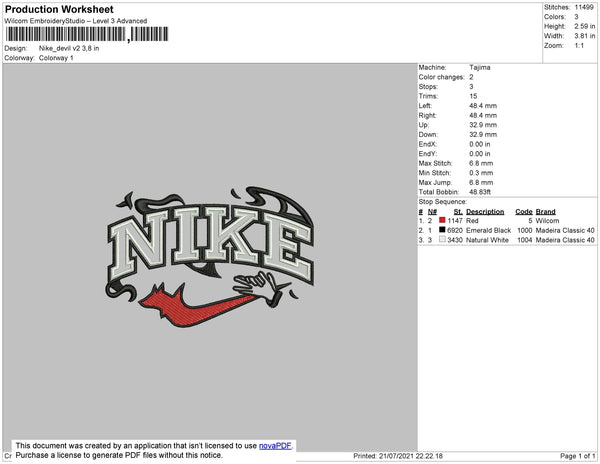
Task: Click the Max Stitch value 6.8 mm
Action: (481, 163)
